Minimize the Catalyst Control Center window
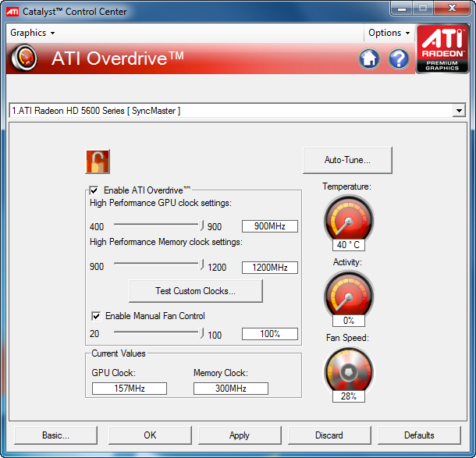Image resolution: width=476 pixels, height=458 pixels. click(402, 9)
